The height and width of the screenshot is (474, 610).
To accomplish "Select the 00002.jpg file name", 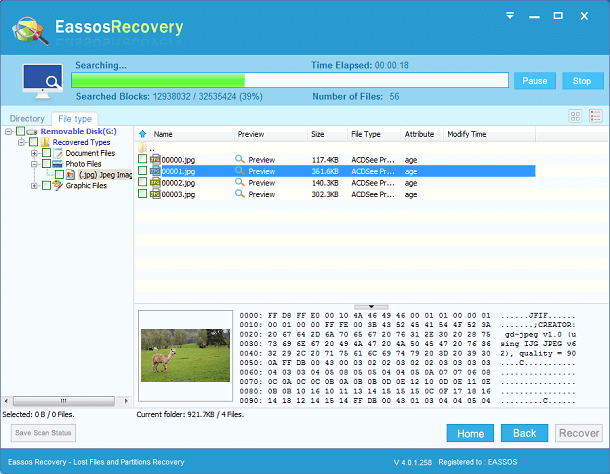I will (x=178, y=183).
